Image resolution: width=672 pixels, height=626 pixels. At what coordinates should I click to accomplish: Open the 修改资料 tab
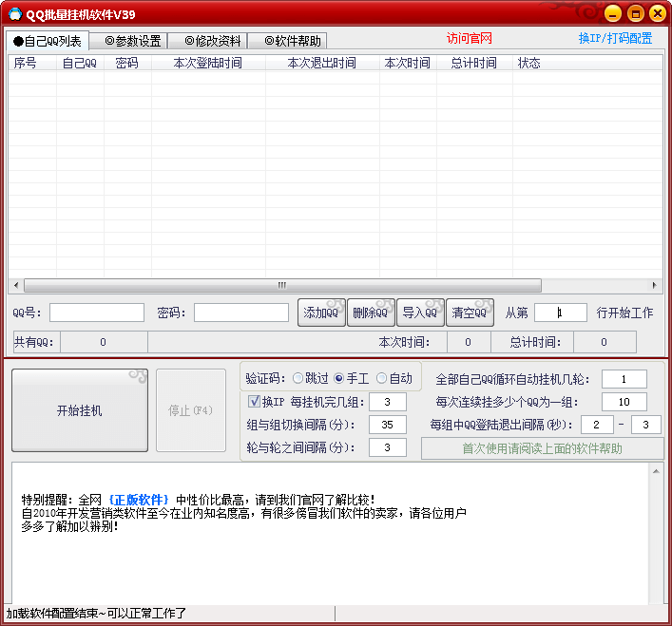[x=208, y=41]
